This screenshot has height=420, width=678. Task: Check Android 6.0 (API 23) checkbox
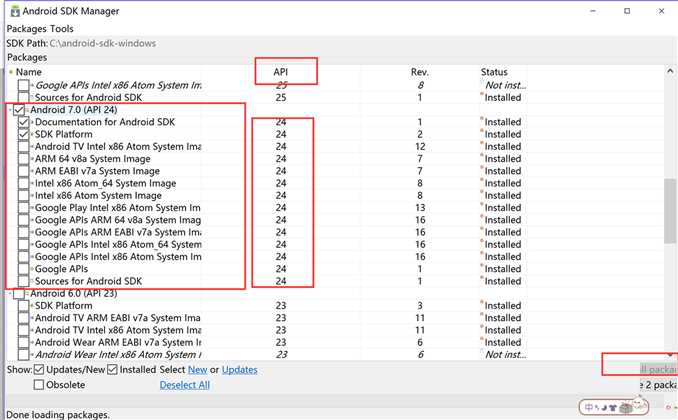pyautogui.click(x=19, y=294)
